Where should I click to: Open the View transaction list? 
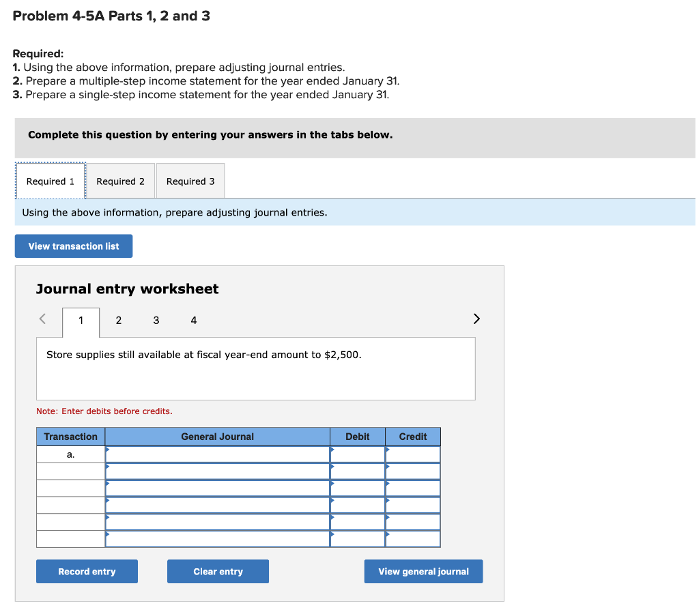[73, 246]
